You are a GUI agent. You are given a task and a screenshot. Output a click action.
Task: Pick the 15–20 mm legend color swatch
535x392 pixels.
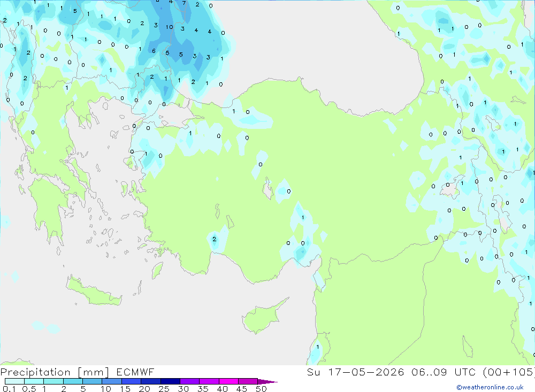pyautogui.click(x=132, y=381)
